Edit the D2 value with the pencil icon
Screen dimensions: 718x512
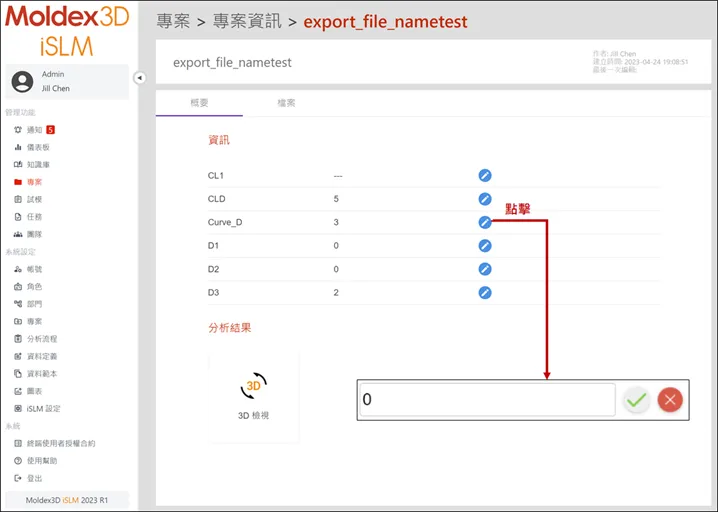tap(485, 269)
